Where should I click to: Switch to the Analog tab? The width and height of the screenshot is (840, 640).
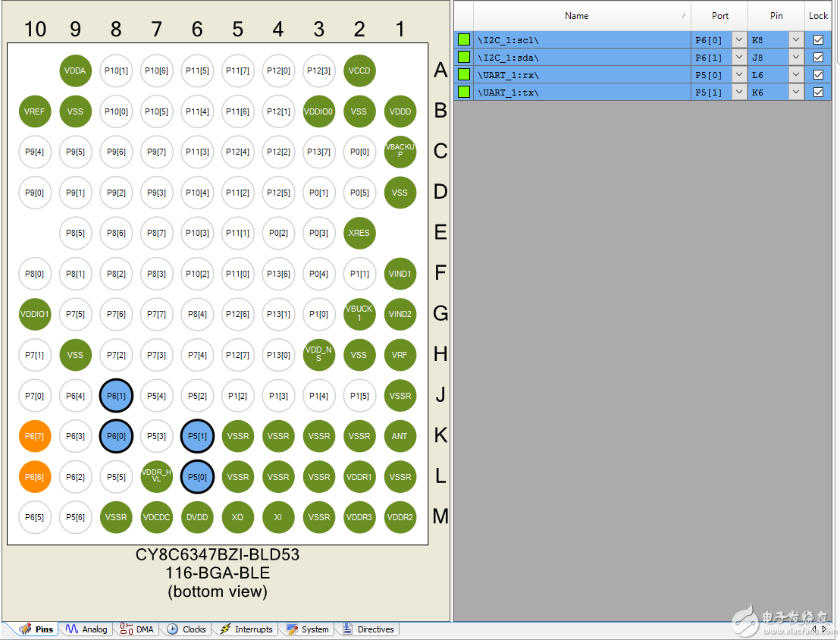[x=86, y=629]
